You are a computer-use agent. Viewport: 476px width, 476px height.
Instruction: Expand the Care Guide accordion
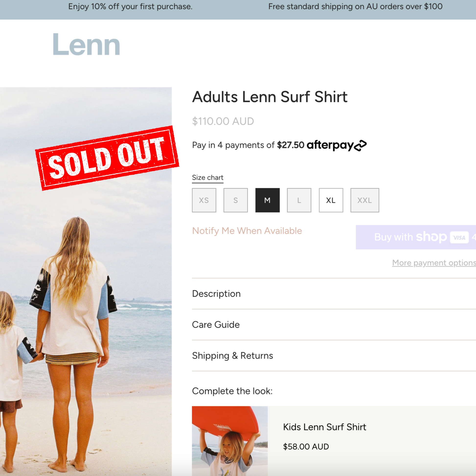[216, 325]
